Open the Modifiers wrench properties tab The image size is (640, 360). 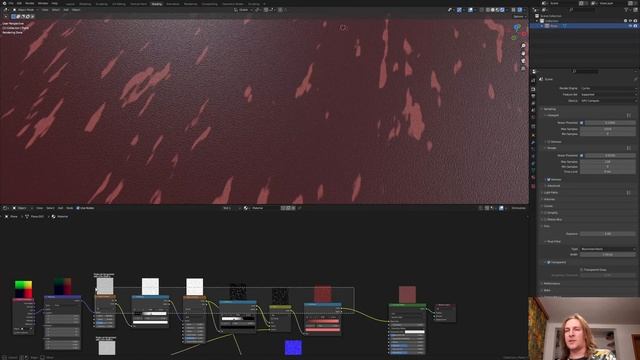click(x=533, y=143)
